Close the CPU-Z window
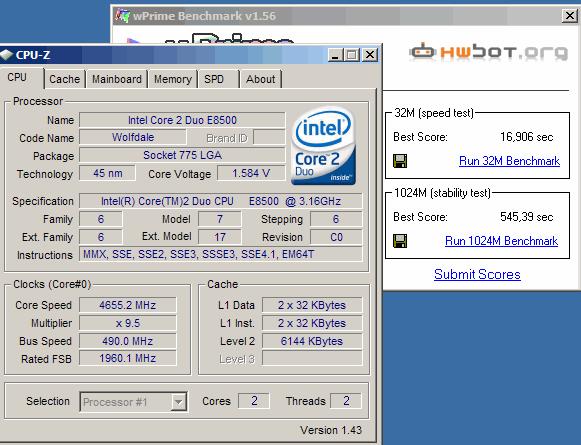 pyautogui.click(x=370, y=55)
